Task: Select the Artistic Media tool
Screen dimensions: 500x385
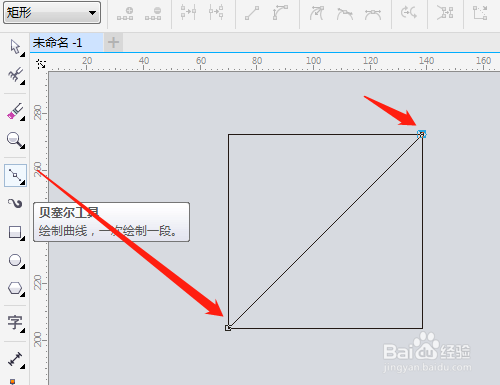Action: tap(15, 203)
